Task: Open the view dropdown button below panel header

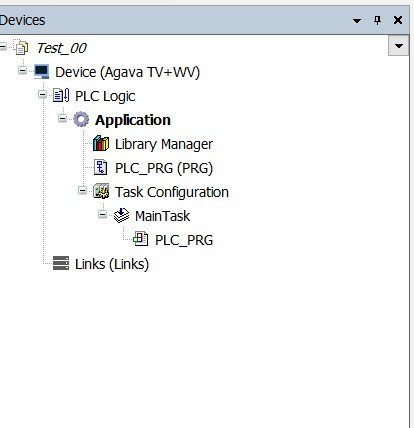Action: click(399, 46)
